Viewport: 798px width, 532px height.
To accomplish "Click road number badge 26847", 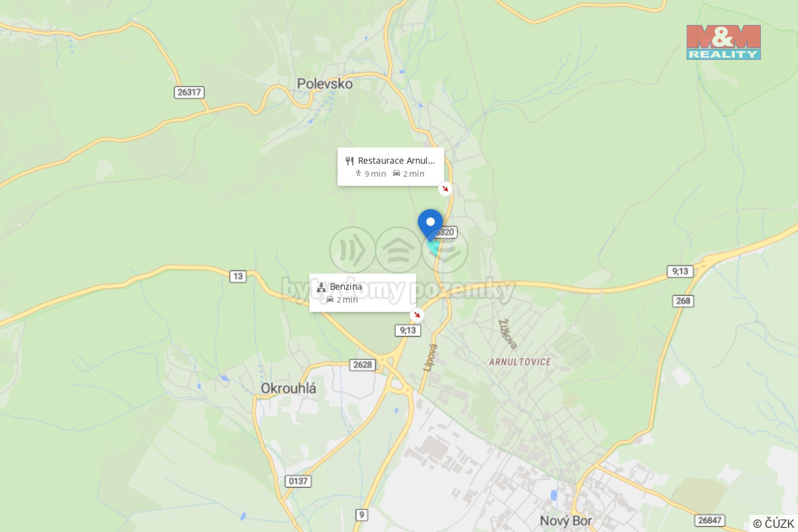I will [x=710, y=520].
